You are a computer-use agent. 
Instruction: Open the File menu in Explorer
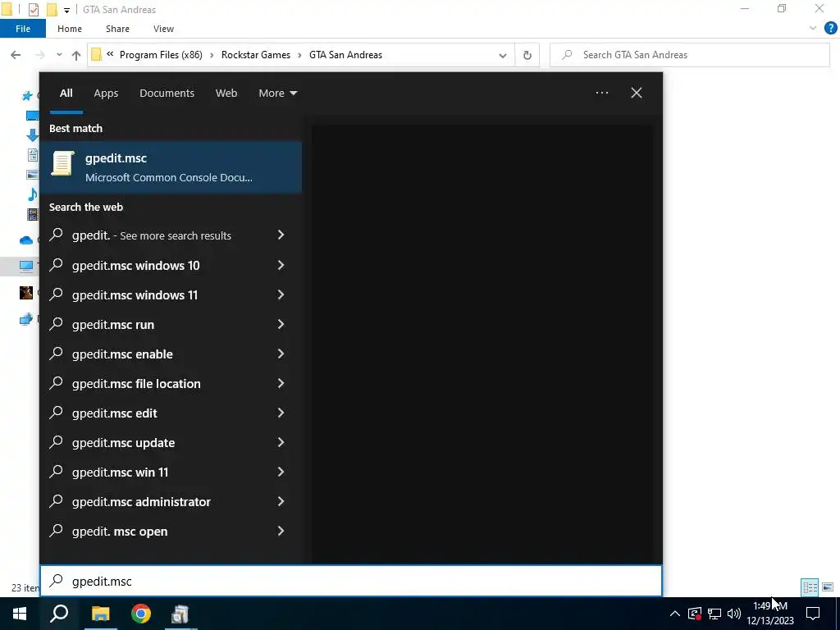point(23,29)
